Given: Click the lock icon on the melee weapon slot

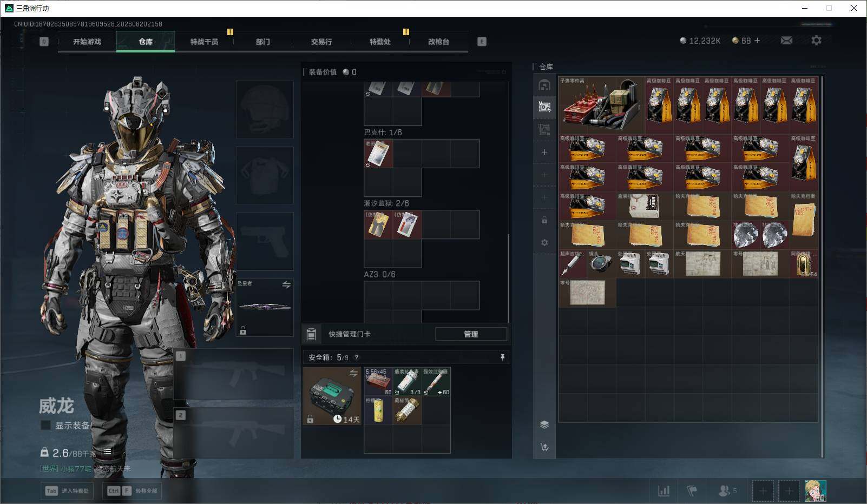Looking at the screenshot, I should click(x=243, y=330).
